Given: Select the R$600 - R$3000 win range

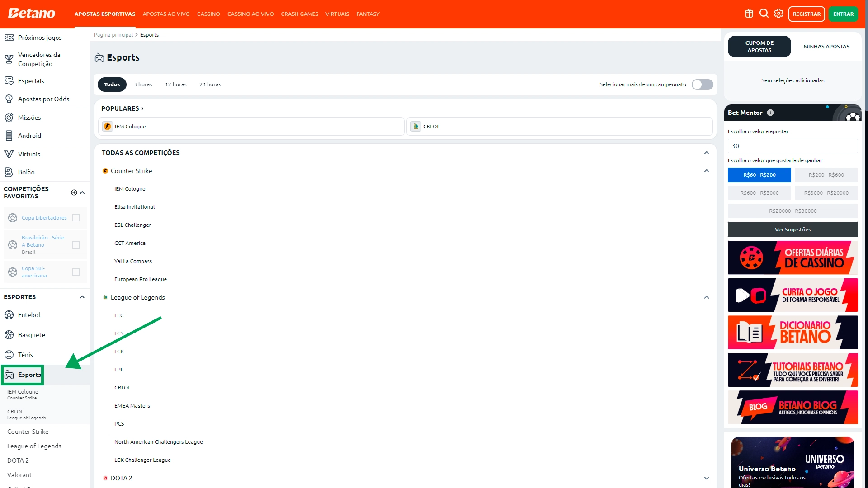Looking at the screenshot, I should (759, 193).
